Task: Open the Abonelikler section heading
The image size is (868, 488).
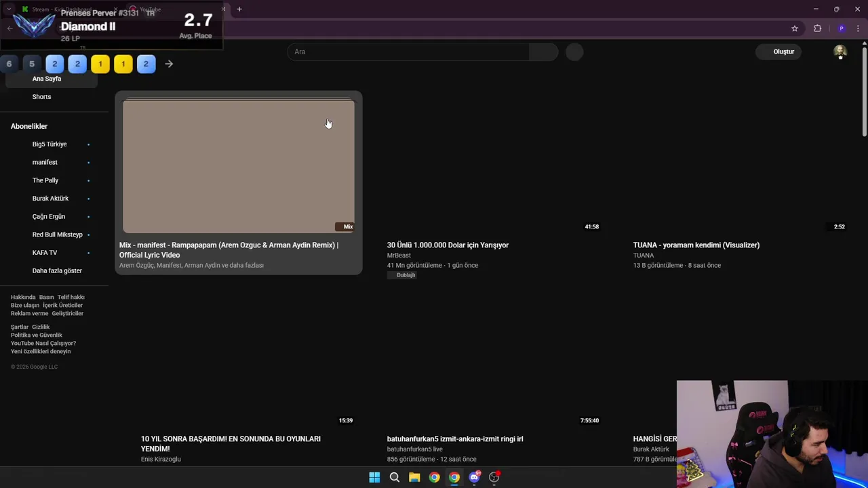Action: (29, 126)
